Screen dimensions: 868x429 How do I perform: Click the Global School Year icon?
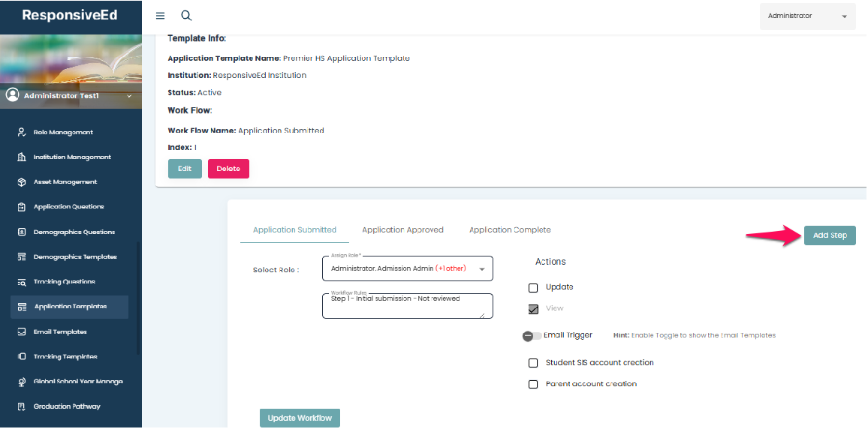coord(22,382)
